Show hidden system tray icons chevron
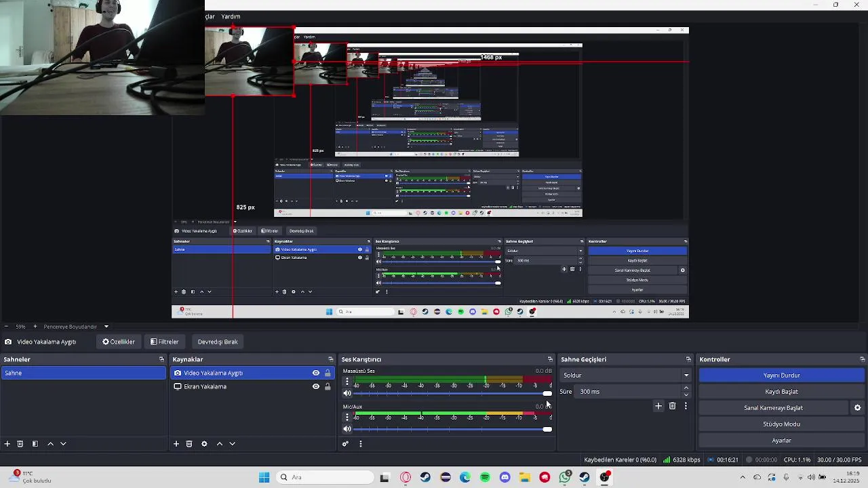The height and width of the screenshot is (488, 868). pyautogui.click(x=743, y=477)
